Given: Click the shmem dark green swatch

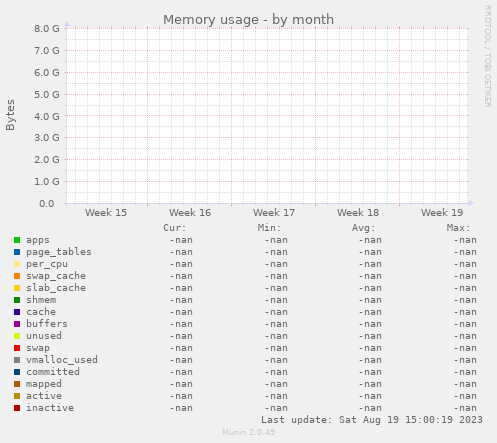Looking at the screenshot, I should click(x=17, y=300).
